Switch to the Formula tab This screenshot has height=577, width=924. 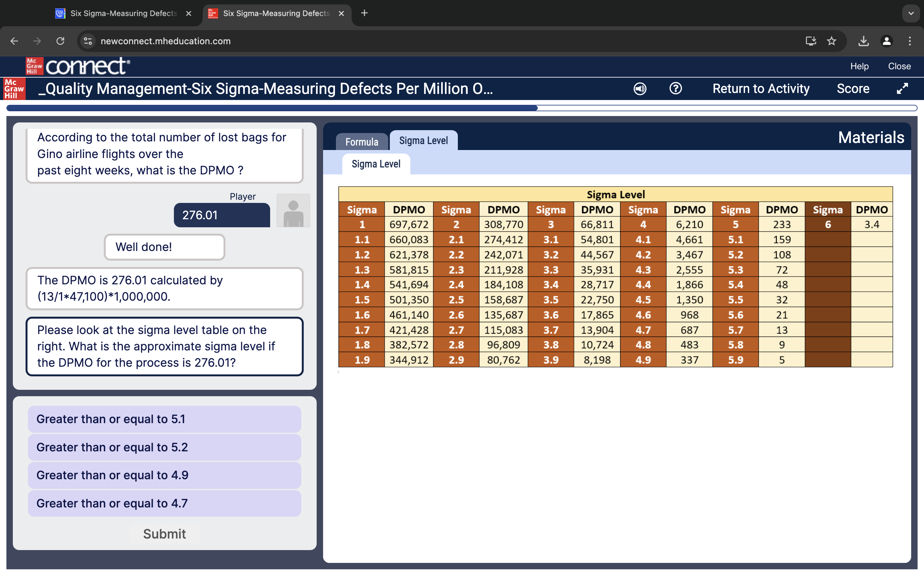pos(361,142)
